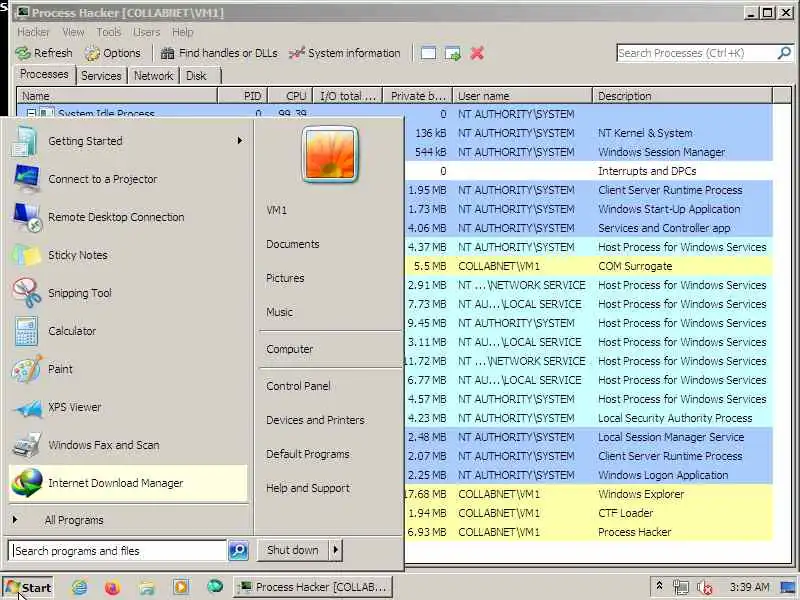Viewport: 800px width, 600px height.
Task: Click the red X kill window icon
Action: [x=477, y=53]
